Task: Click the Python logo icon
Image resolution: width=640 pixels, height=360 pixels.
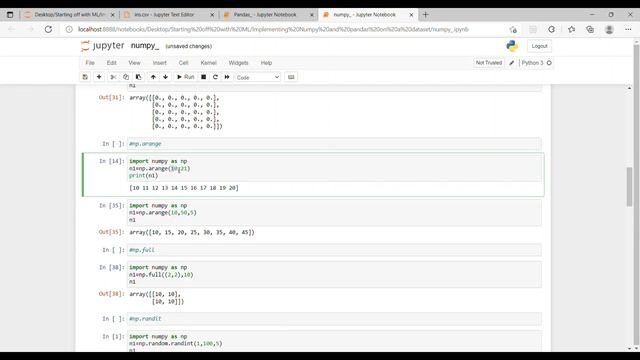Action: (x=512, y=46)
